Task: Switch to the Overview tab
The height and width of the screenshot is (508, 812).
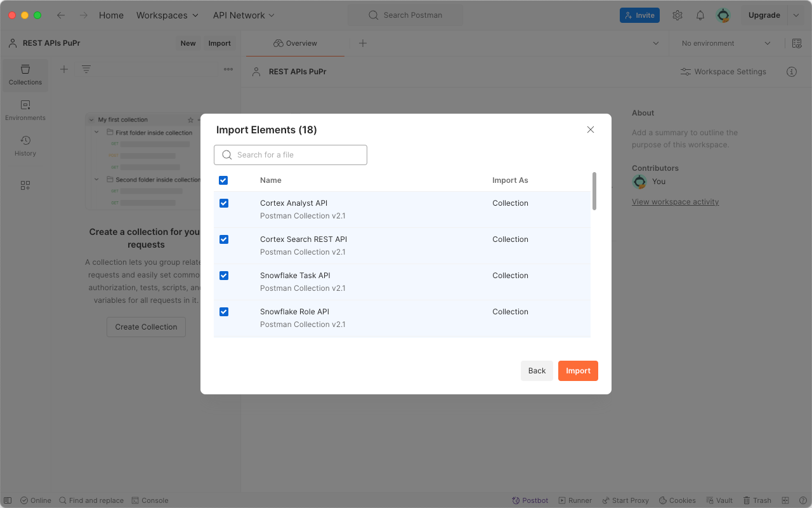Action: [295, 43]
